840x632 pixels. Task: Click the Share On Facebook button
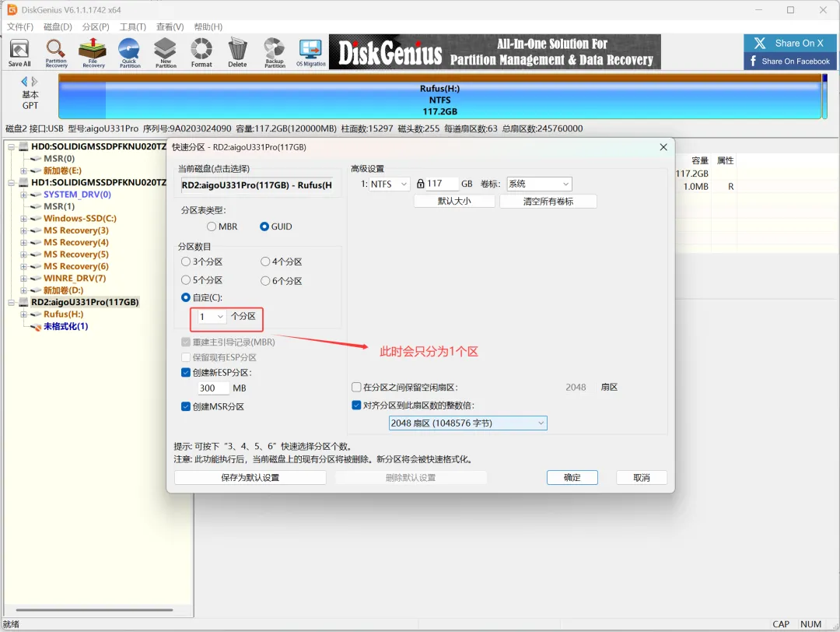[789, 61]
